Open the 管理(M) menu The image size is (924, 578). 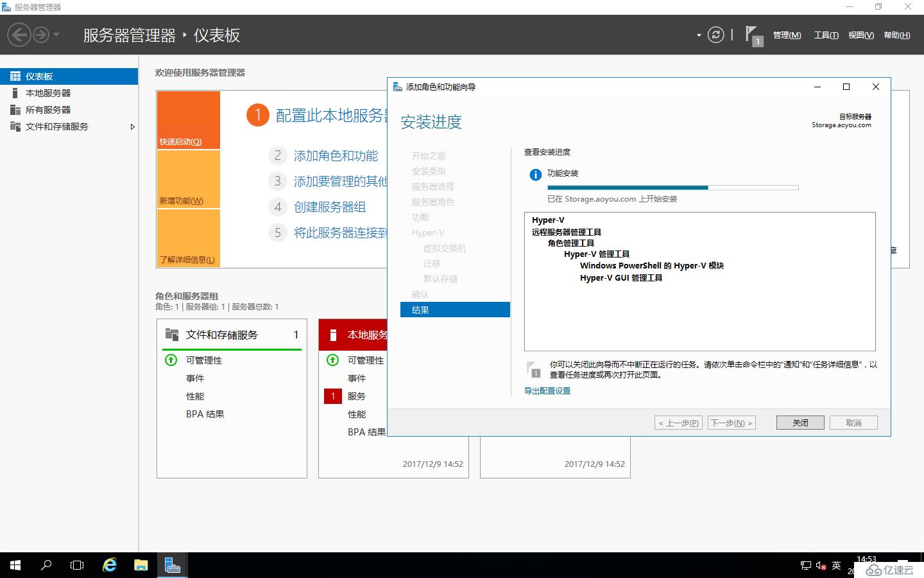(787, 35)
